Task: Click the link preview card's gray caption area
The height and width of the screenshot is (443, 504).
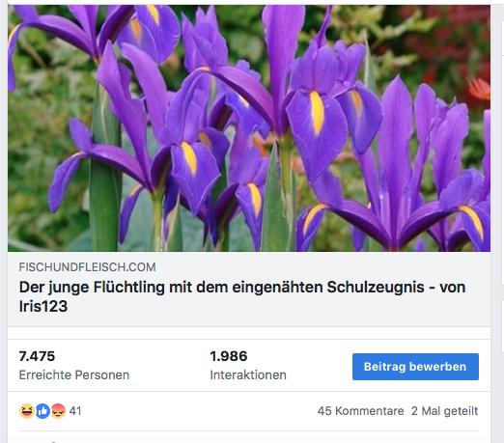Action: point(249,290)
